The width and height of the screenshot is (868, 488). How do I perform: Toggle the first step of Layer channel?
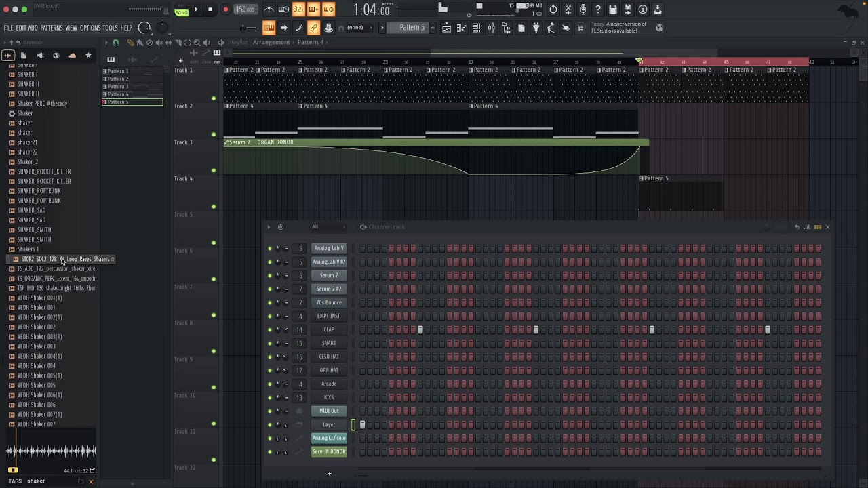coord(362,425)
